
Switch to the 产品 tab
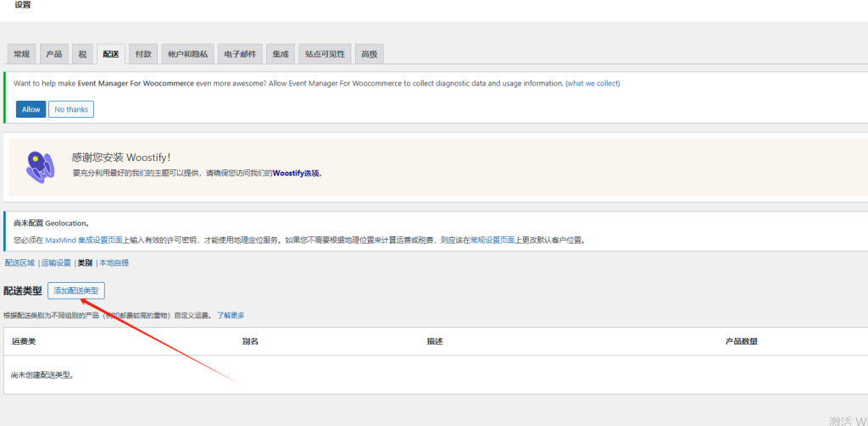[53, 54]
